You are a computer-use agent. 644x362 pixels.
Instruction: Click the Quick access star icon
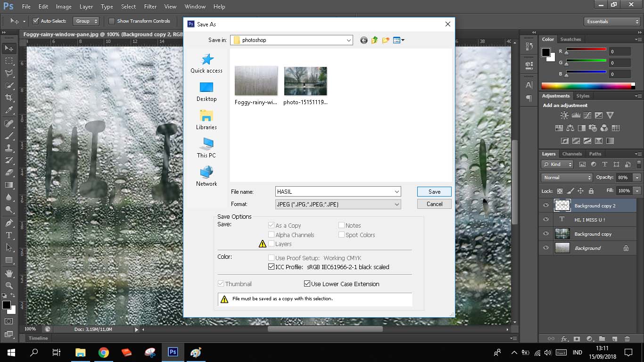click(207, 59)
